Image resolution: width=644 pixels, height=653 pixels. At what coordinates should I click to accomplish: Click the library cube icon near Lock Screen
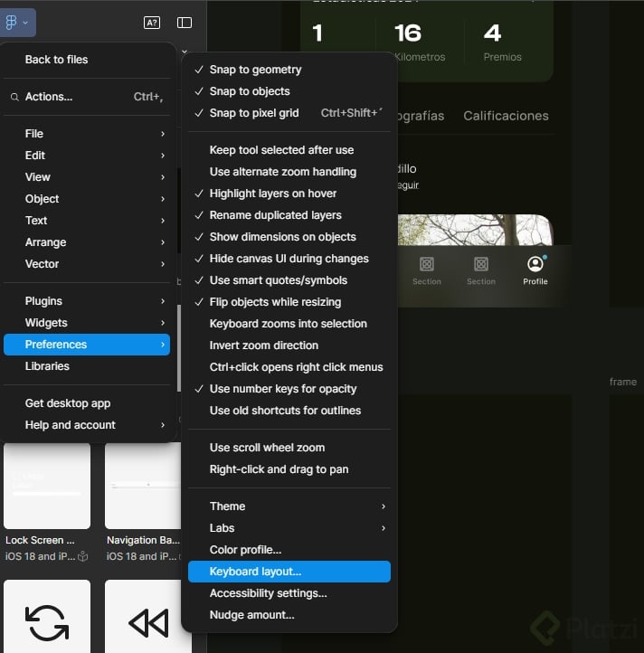(x=83, y=556)
